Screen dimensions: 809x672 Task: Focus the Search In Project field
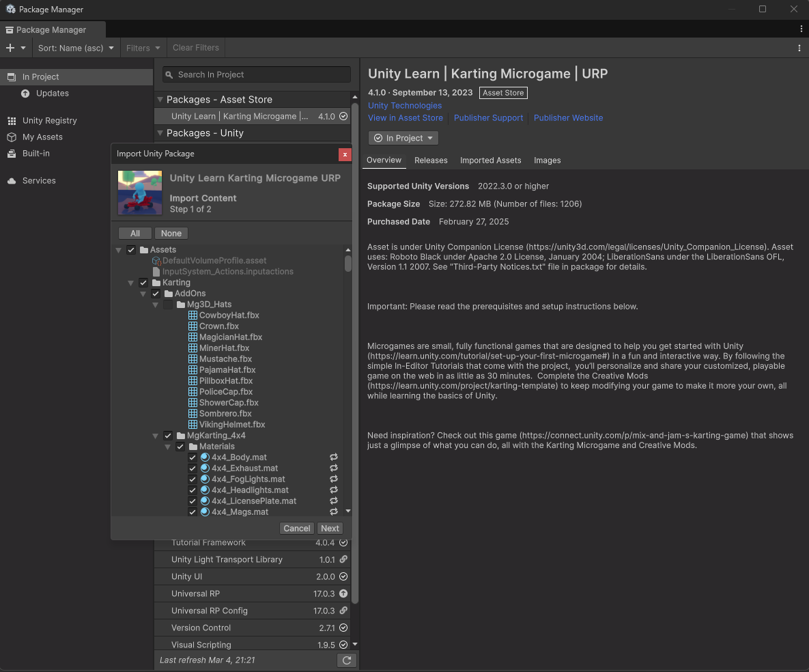tap(257, 75)
